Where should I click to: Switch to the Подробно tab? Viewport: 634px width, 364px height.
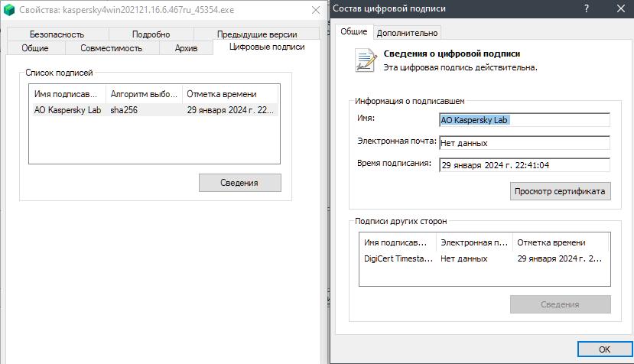coord(151,34)
